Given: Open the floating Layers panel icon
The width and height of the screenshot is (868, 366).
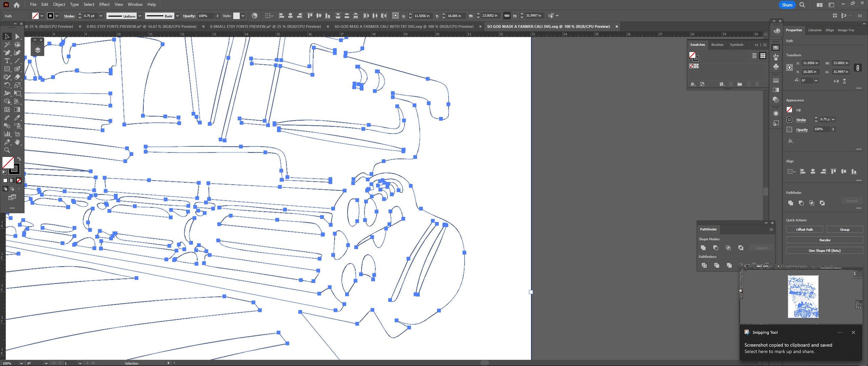Looking at the screenshot, I should tap(37, 50).
